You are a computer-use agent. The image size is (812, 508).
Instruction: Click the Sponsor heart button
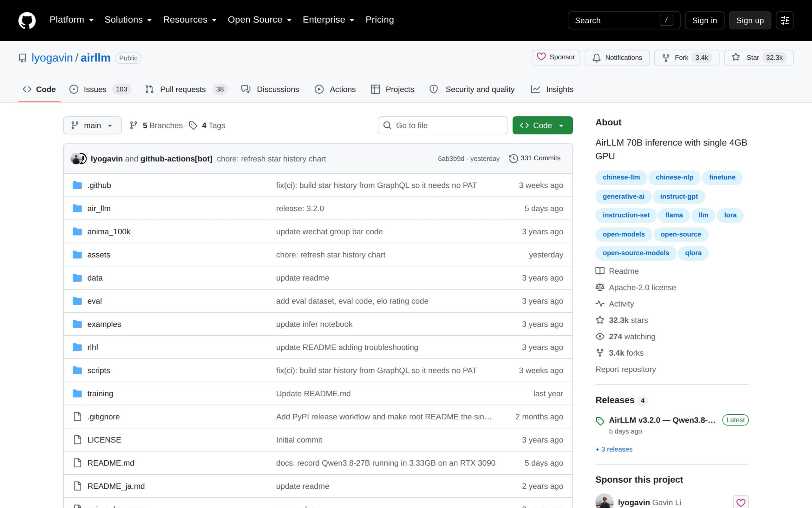[556, 57]
